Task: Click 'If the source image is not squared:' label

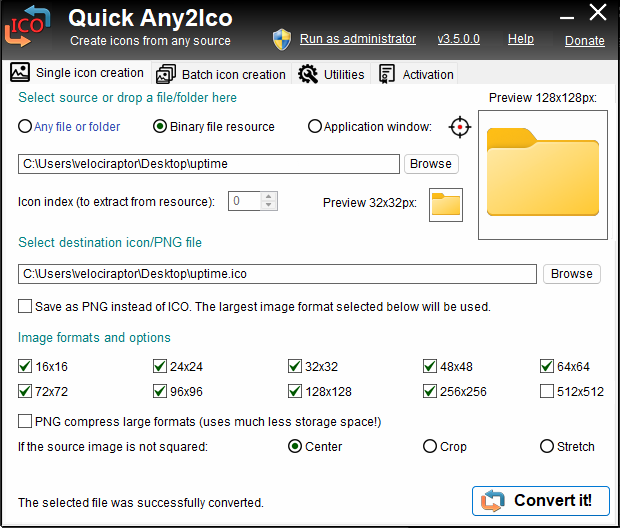Action: (113, 447)
